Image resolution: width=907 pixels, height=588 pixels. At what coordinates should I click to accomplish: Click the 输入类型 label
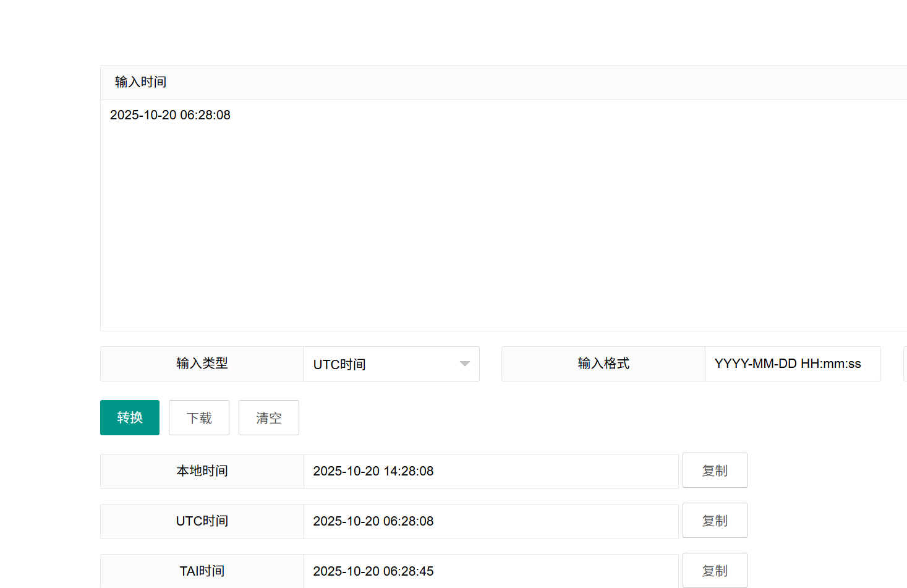202,364
